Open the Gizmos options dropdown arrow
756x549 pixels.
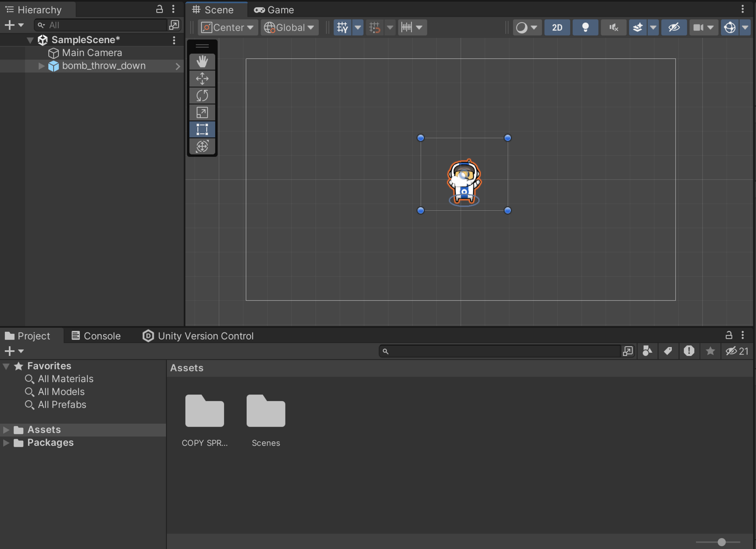[x=745, y=27]
